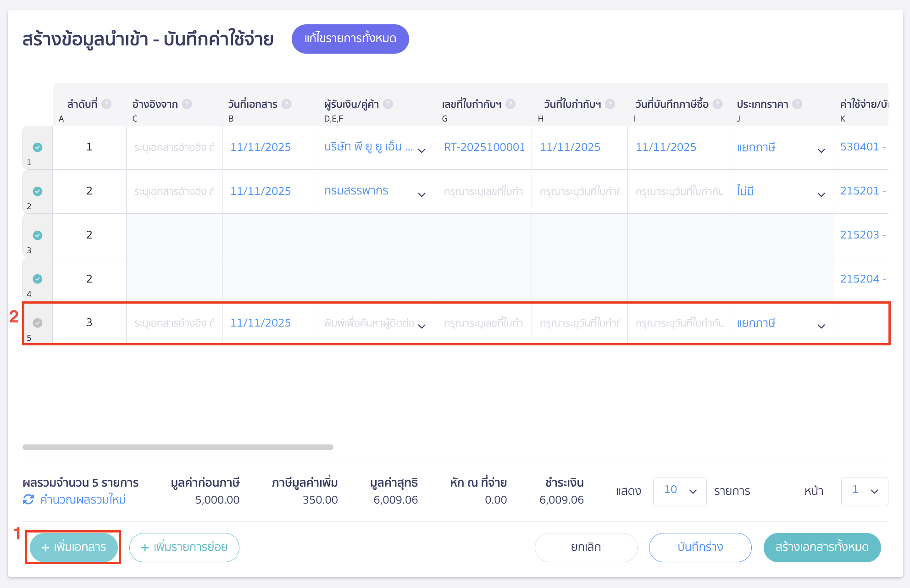This screenshot has width=910, height=588.
Task: Open the ไม่มี tax type dropdown in row 2
Action: click(x=821, y=194)
